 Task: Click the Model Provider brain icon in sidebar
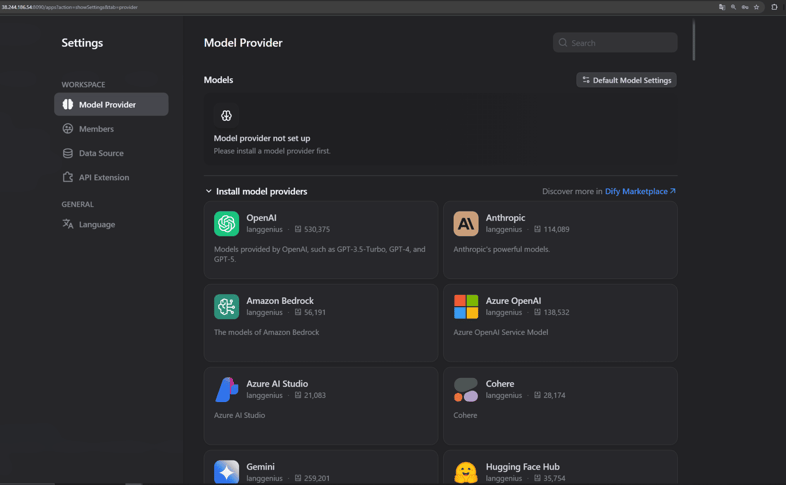[x=68, y=104]
